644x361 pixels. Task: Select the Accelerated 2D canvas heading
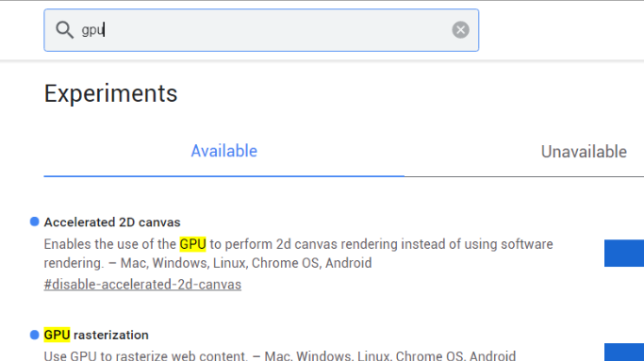pyautogui.click(x=112, y=222)
